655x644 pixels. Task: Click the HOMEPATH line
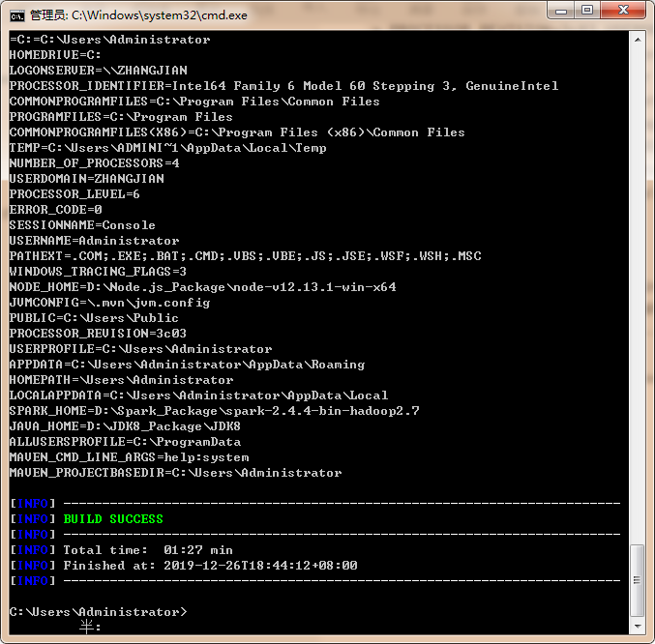click(x=122, y=379)
